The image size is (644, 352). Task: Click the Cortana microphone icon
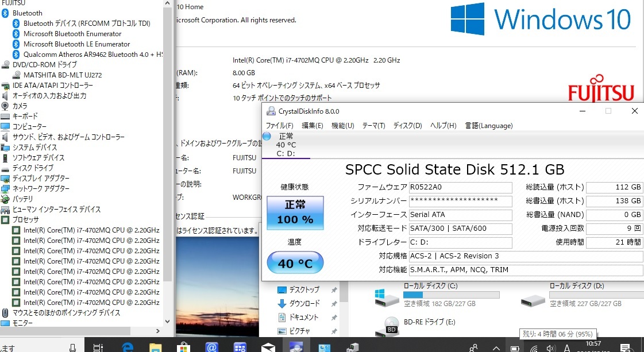(73, 347)
